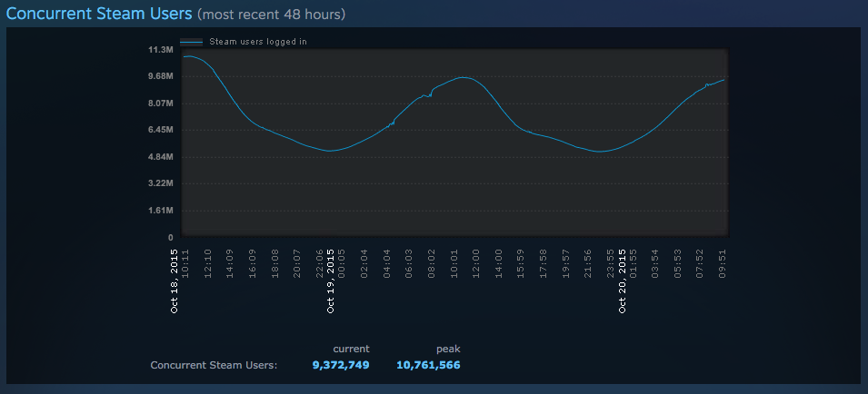This screenshot has height=394, width=868.
Task: Select the peak users value 10,761,566
Action: [428, 365]
